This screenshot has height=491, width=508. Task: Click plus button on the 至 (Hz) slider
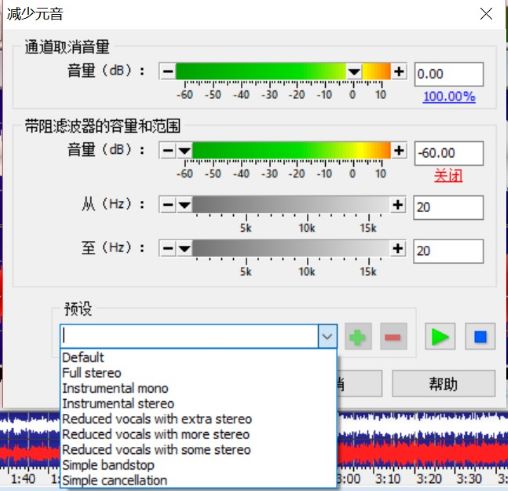coord(398,248)
